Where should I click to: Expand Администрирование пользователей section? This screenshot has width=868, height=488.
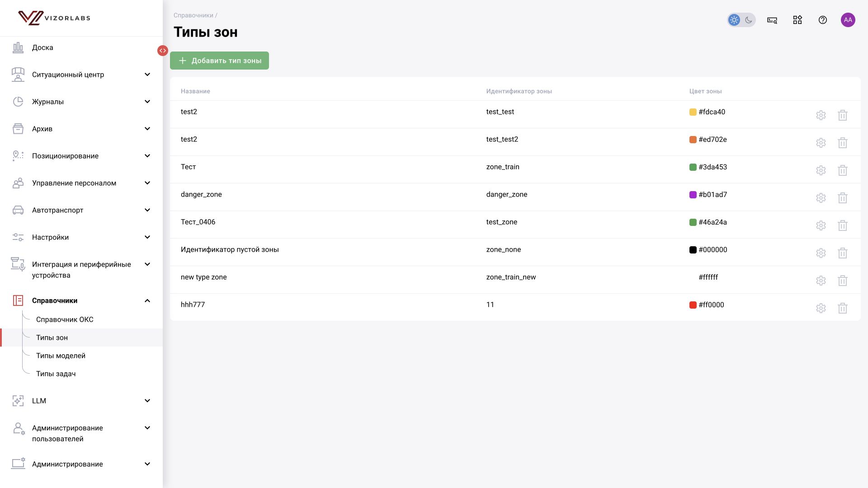[81, 433]
